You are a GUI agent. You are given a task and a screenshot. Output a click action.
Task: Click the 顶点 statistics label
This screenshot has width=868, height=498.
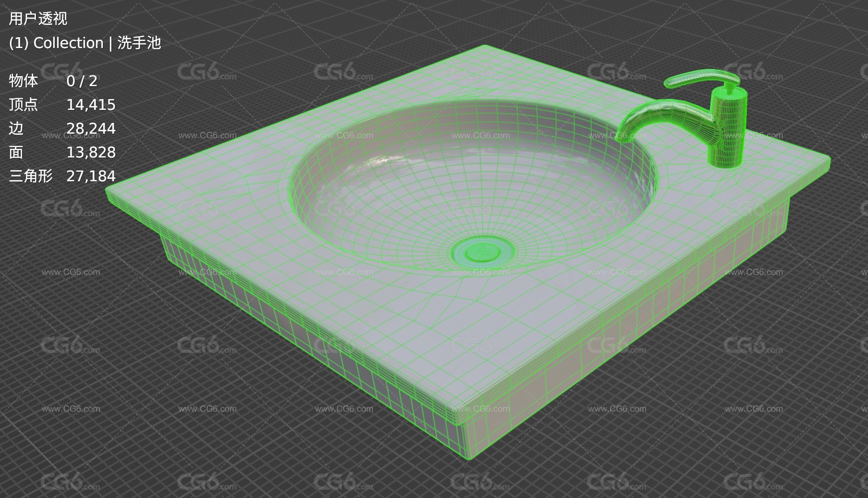[x=23, y=105]
